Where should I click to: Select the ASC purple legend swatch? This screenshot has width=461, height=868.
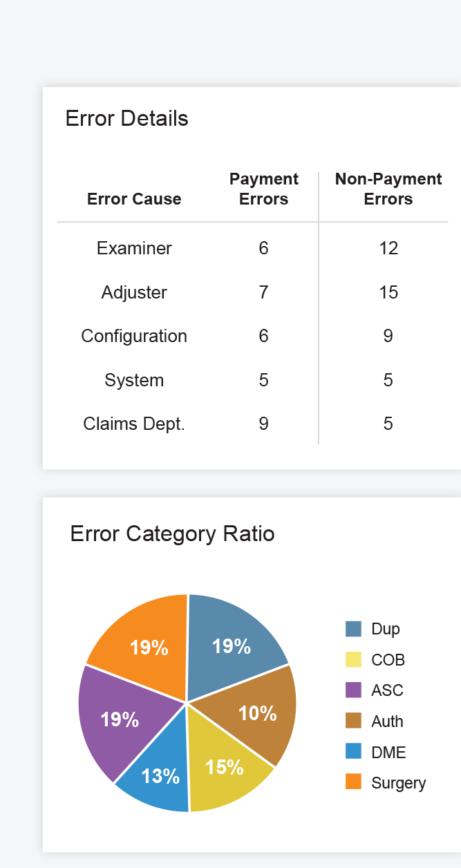[x=353, y=690]
